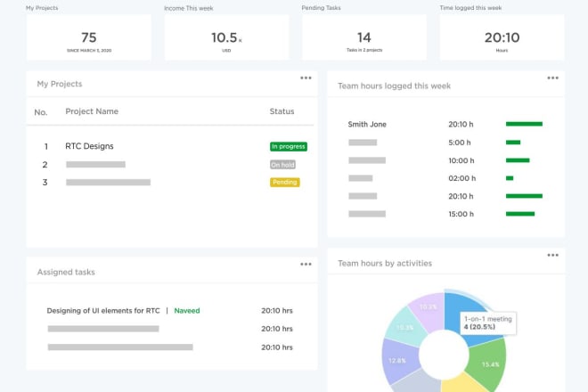Click the No. column header
This screenshot has height=392, width=588.
click(41, 112)
